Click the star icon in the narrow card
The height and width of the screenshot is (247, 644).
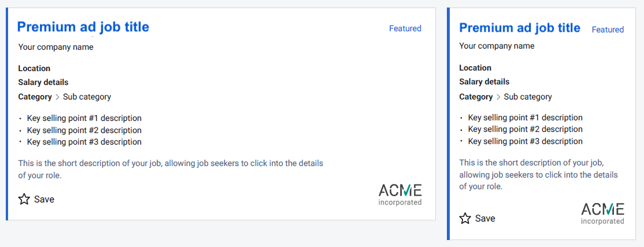pos(465,218)
